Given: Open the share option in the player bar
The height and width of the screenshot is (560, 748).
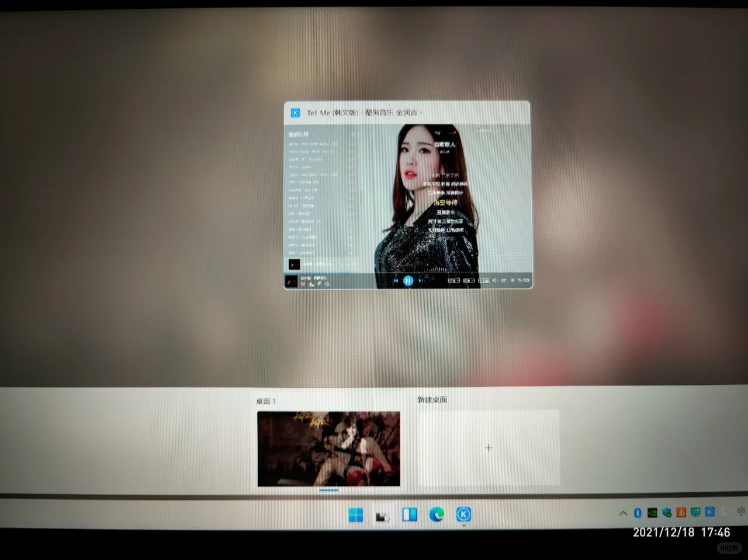Looking at the screenshot, I should coord(318,284).
